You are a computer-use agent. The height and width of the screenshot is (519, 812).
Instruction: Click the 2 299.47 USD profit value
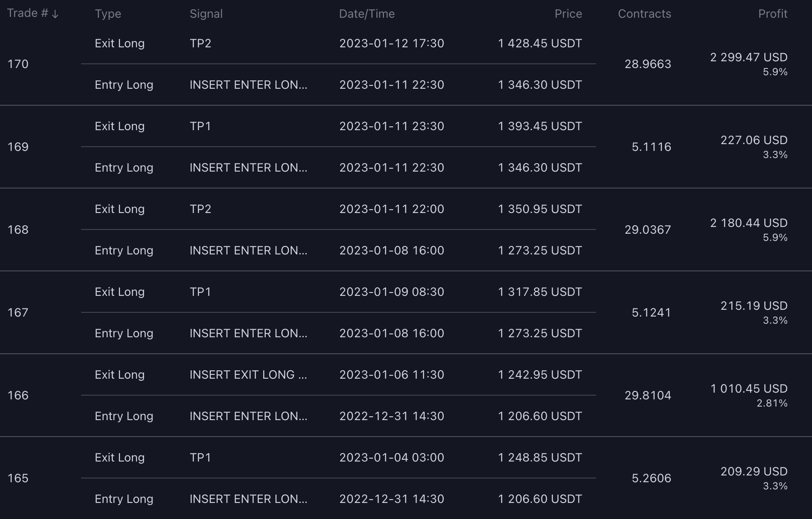click(x=748, y=57)
